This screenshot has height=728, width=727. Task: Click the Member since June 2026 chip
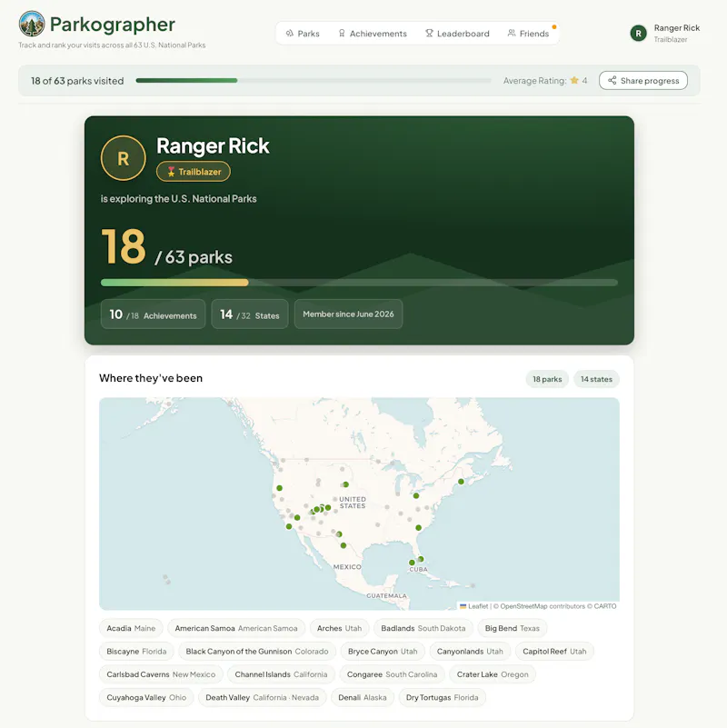(348, 314)
